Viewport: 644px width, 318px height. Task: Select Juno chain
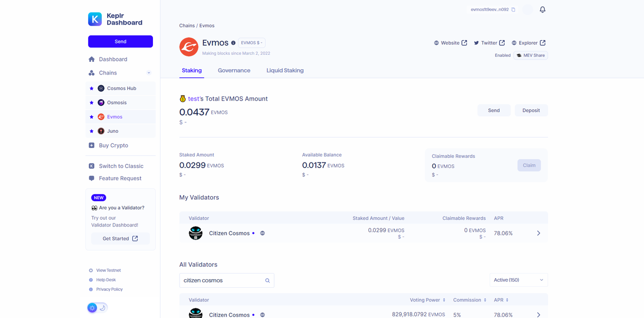tap(120, 131)
